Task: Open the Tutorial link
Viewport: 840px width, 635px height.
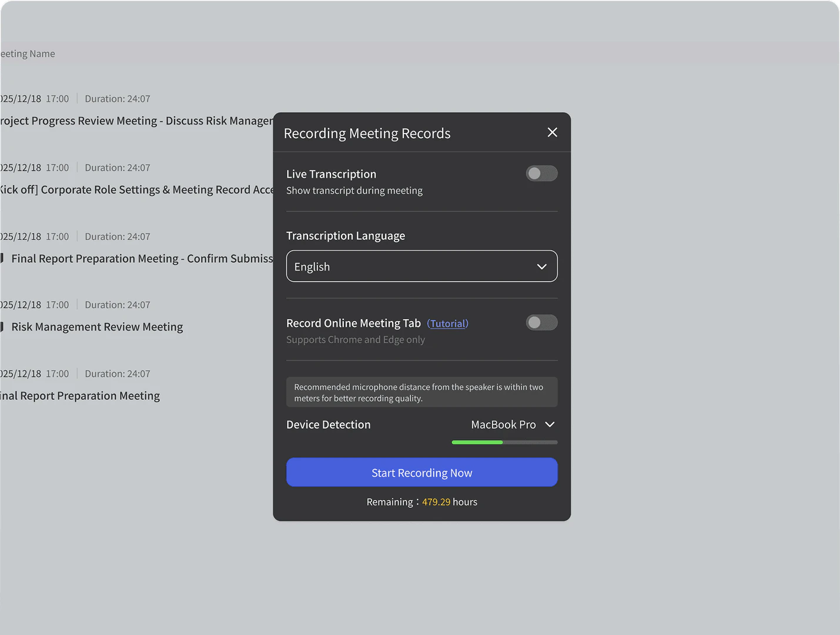Action: [448, 323]
